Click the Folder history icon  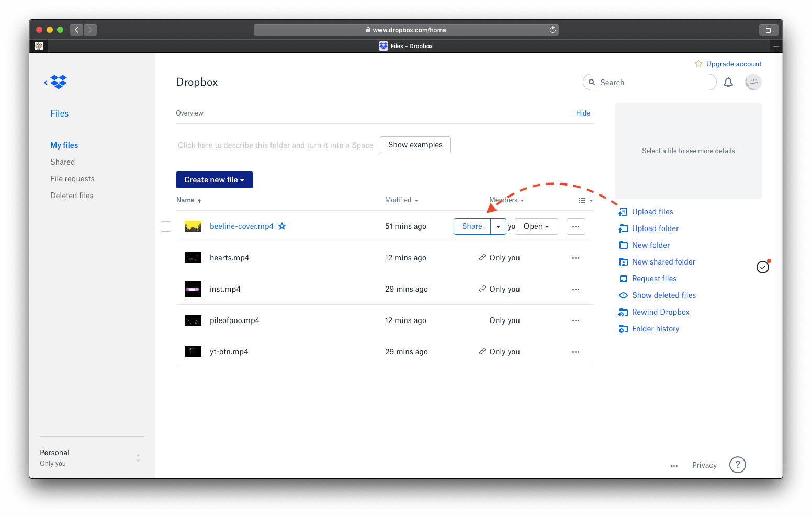(x=623, y=329)
